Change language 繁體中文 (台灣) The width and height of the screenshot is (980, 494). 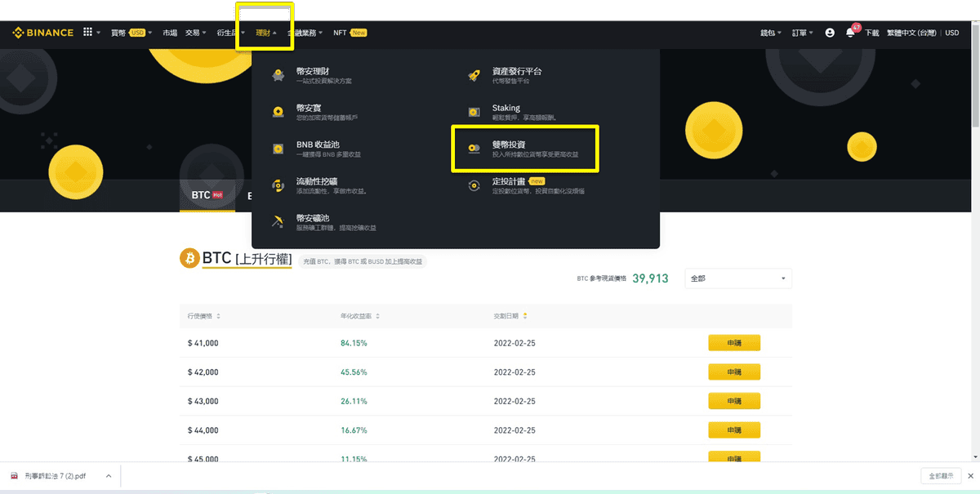913,33
